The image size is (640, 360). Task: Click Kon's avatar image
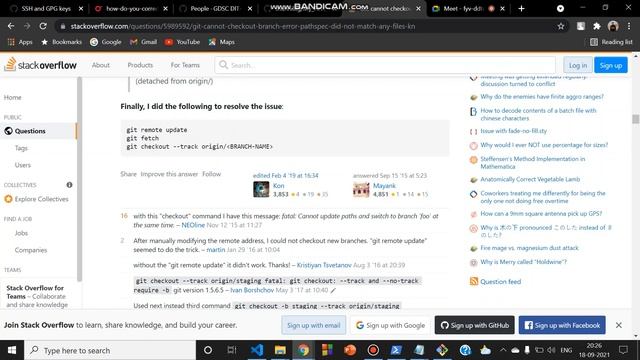point(261,190)
